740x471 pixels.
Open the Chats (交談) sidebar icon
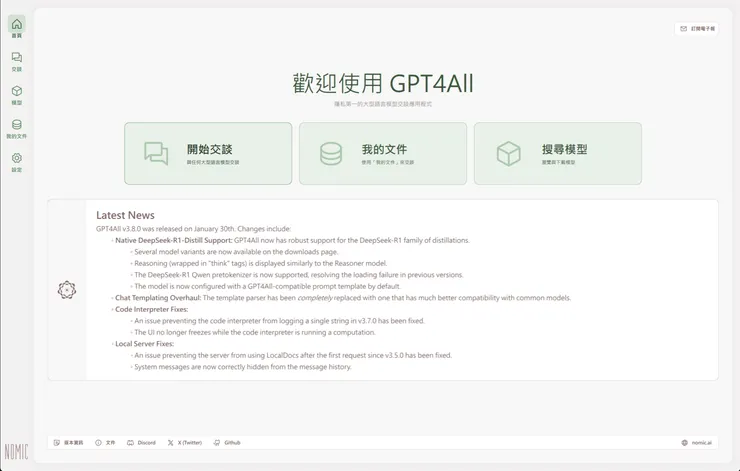tap(17, 61)
